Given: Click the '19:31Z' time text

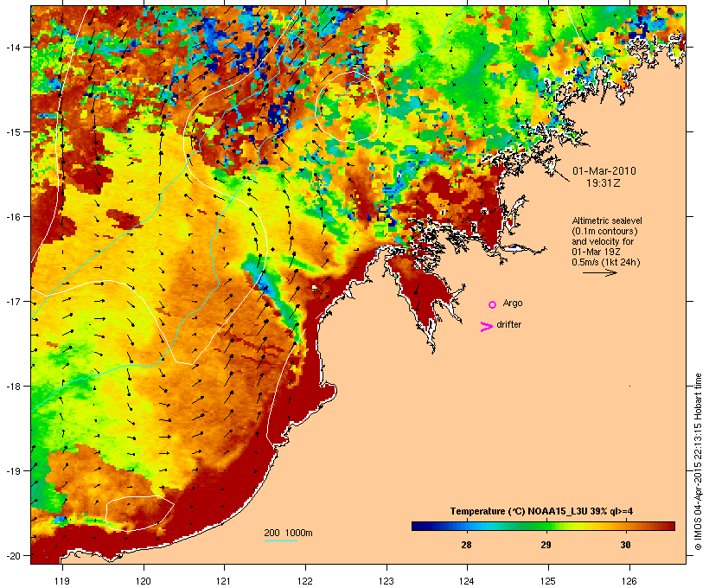Looking at the screenshot, I should [x=604, y=183].
